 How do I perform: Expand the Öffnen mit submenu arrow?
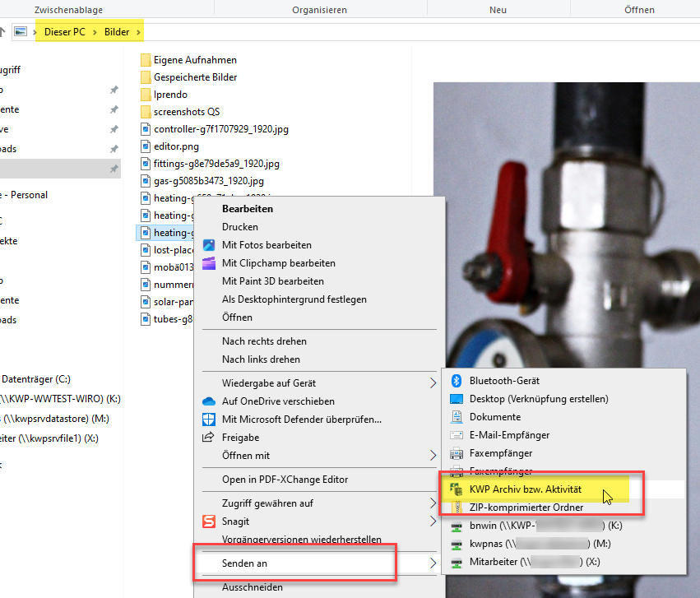pyautogui.click(x=433, y=455)
